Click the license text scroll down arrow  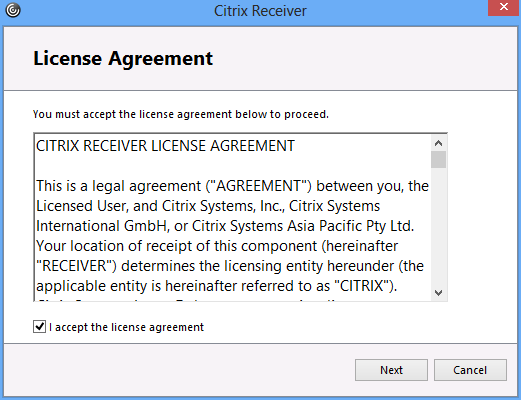coord(438,293)
